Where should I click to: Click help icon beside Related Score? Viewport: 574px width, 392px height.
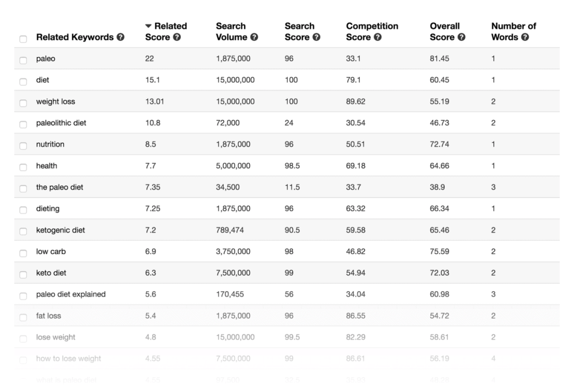pyautogui.click(x=176, y=38)
